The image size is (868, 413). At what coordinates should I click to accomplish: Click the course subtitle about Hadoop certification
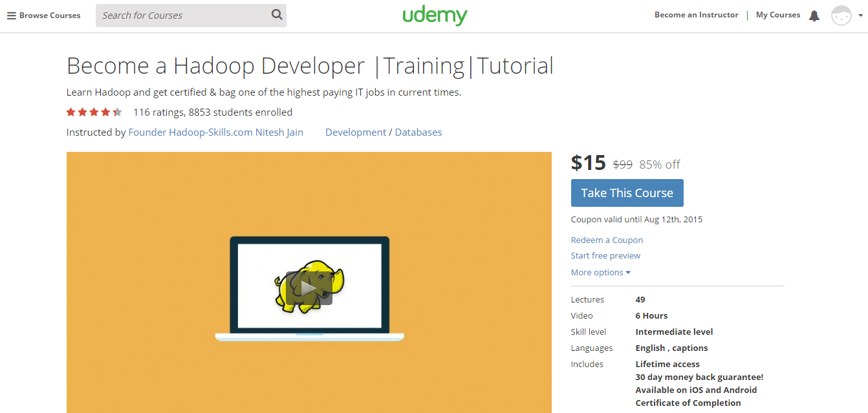264,92
